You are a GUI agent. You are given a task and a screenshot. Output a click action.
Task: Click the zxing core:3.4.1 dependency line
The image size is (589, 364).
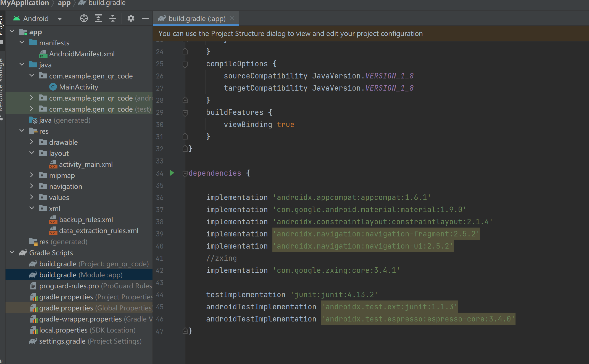coord(303,270)
